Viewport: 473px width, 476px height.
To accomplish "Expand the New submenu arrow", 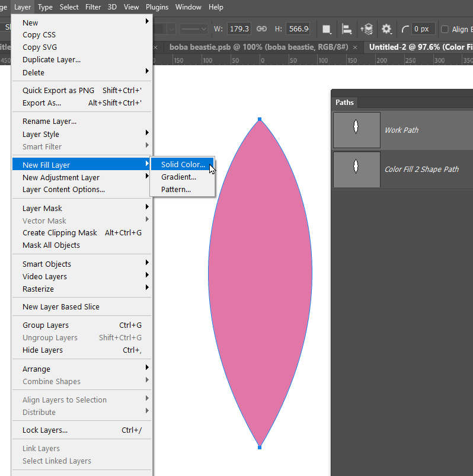I will coord(147,21).
